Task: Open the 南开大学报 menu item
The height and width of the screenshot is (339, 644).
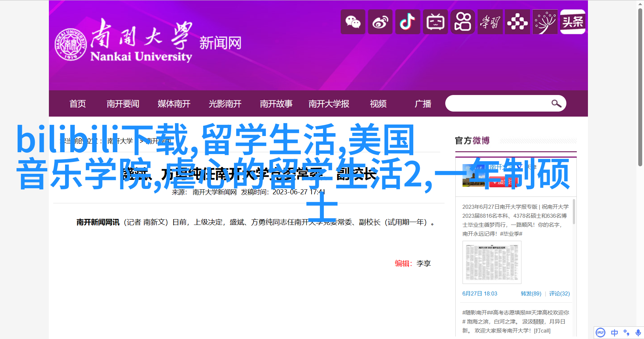Action: 329,104
